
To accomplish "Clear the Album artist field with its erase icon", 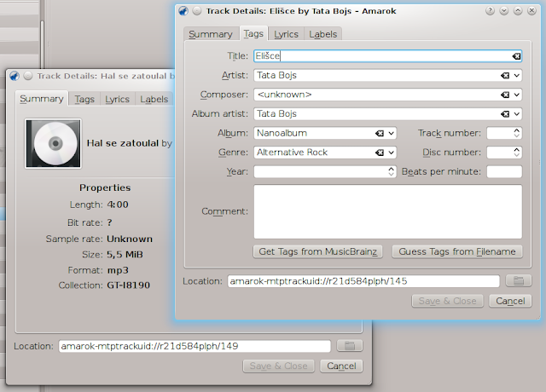I will click(x=505, y=114).
